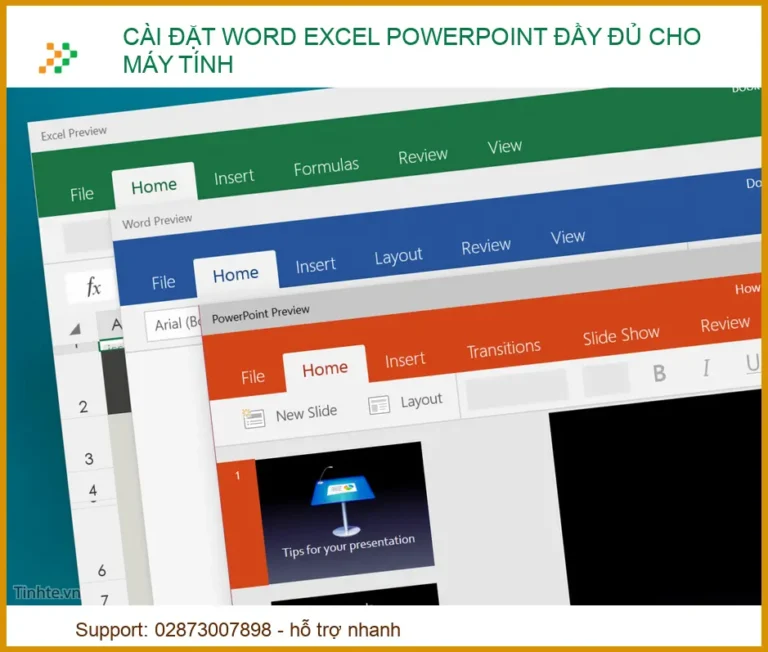Click the Excel Preview window title
768x652 pixels.
pos(73,133)
